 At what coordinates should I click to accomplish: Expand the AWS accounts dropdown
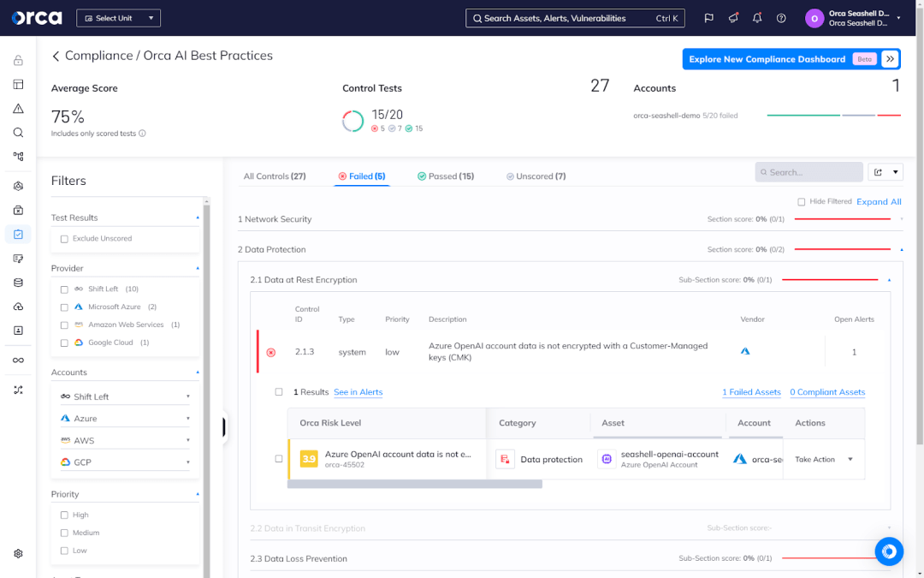pyautogui.click(x=125, y=440)
